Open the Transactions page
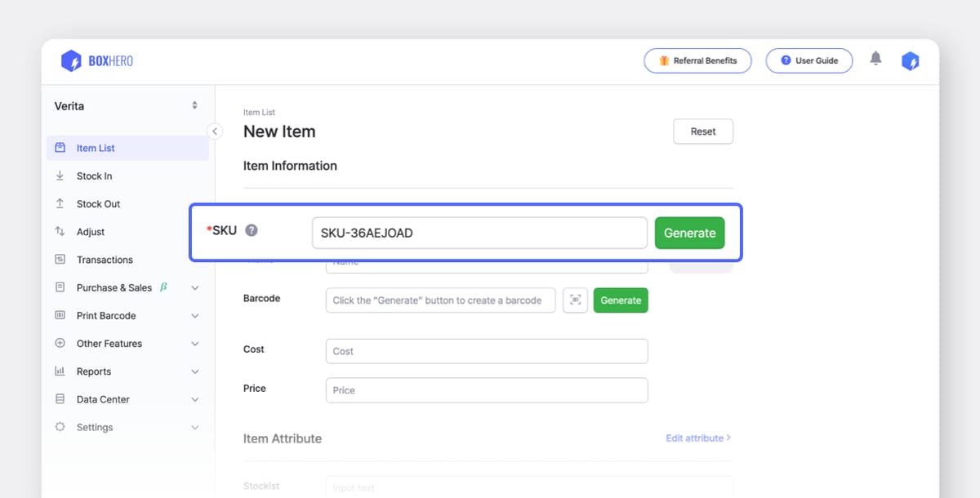980x498 pixels. click(x=105, y=260)
